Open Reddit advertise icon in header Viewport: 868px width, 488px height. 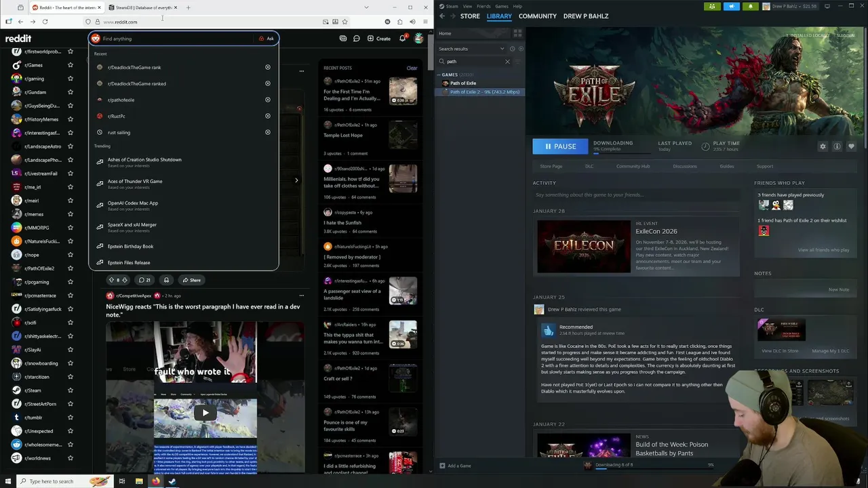pyautogui.click(x=343, y=39)
